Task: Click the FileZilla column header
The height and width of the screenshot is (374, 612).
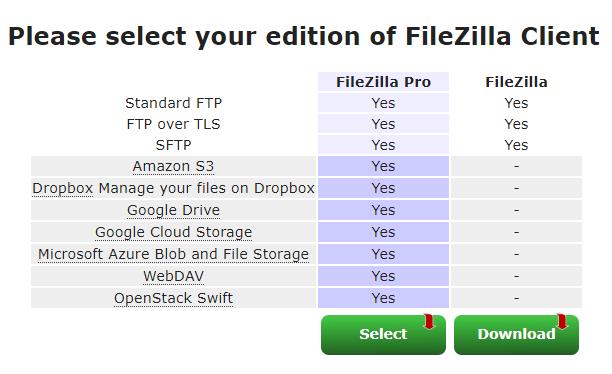Action: click(516, 82)
